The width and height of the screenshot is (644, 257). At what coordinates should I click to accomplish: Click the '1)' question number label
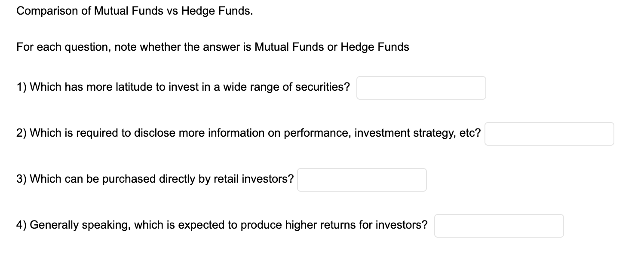point(21,87)
